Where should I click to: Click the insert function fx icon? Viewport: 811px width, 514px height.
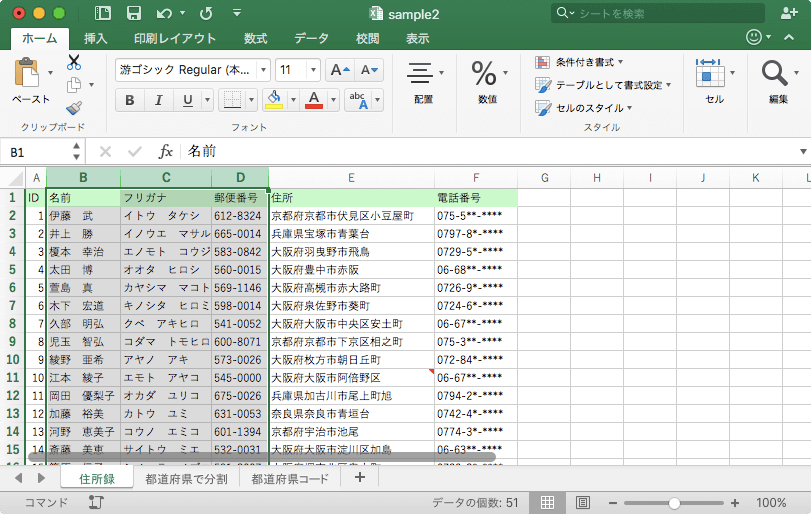click(166, 152)
